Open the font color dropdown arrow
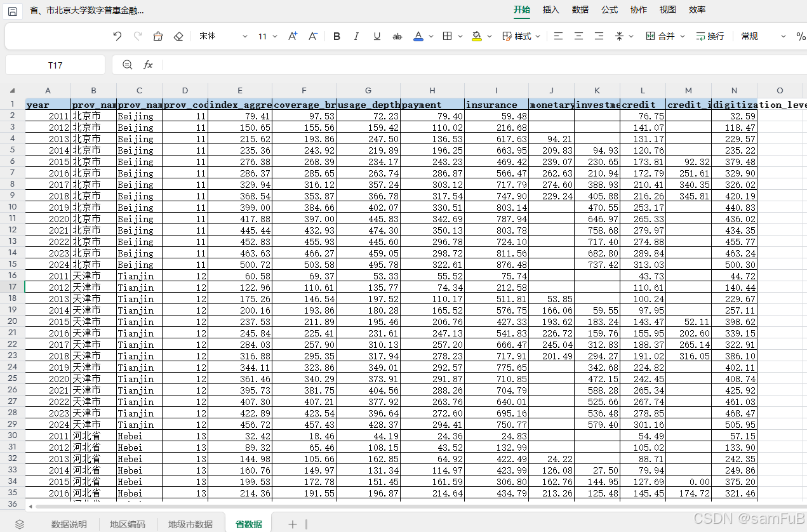This screenshot has width=807, height=532. (x=431, y=37)
